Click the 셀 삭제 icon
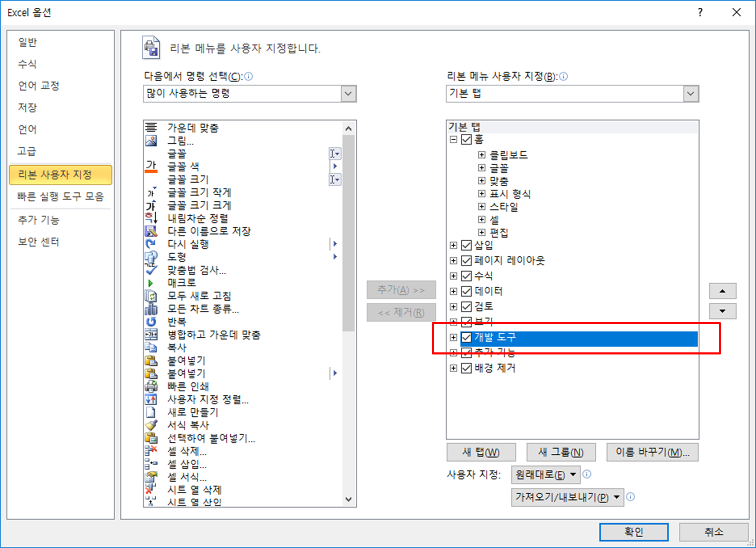Image resolution: width=756 pixels, height=548 pixels. [x=151, y=451]
